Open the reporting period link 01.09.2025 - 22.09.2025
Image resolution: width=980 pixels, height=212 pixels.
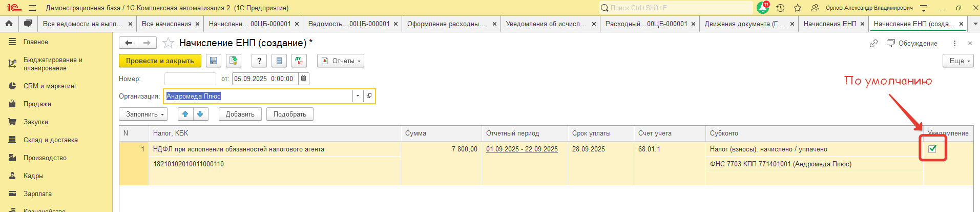pyautogui.click(x=522, y=149)
